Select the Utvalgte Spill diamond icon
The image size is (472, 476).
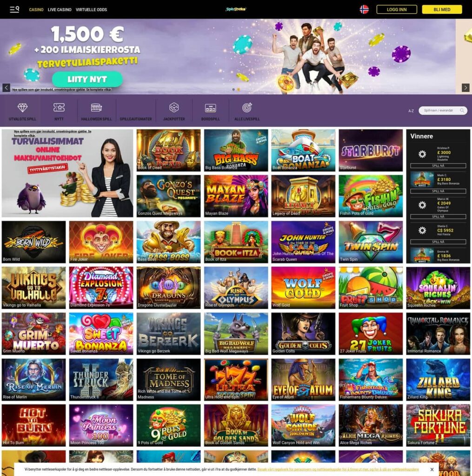pos(22,107)
